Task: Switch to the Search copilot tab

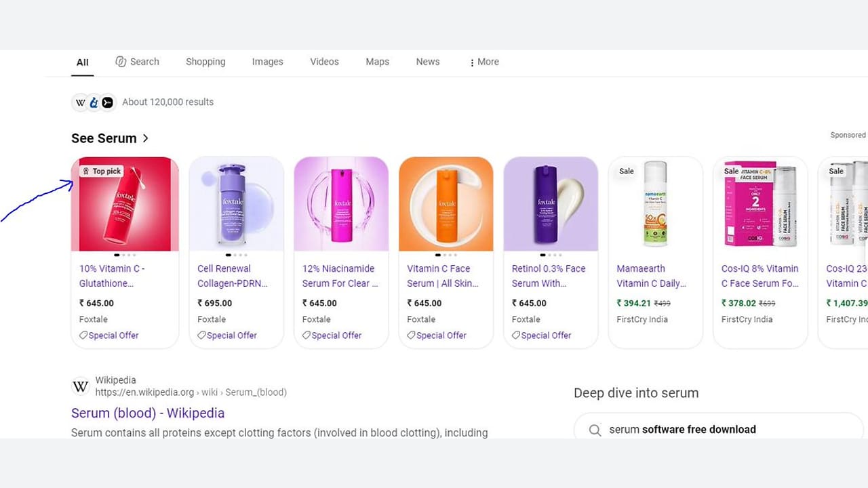Action: pos(138,62)
